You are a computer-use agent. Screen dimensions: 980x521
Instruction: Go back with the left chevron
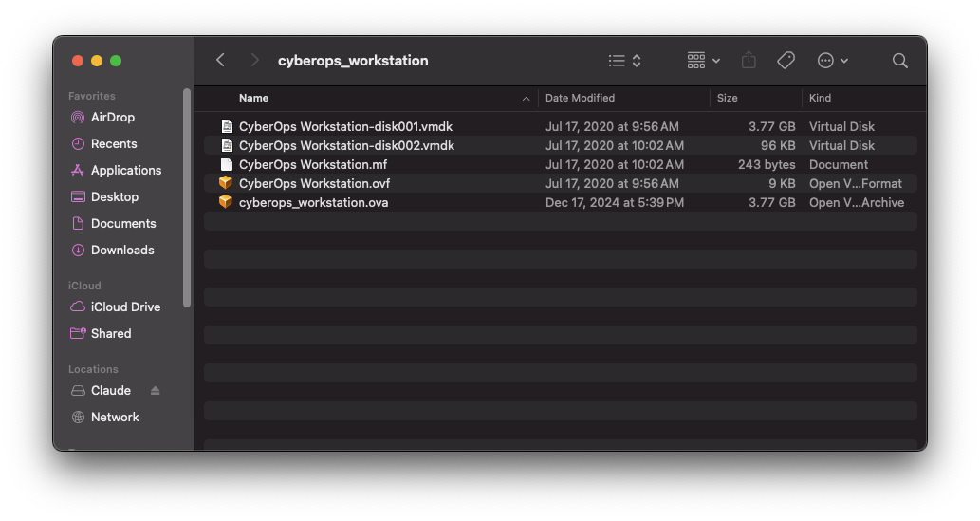pyautogui.click(x=220, y=61)
